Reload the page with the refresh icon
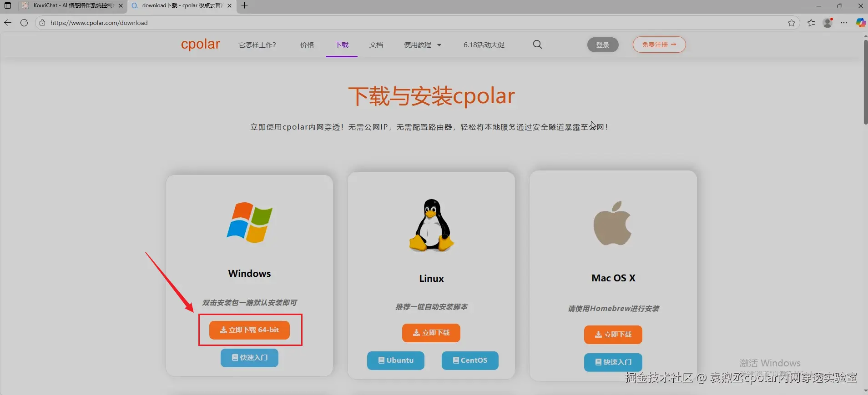 point(24,23)
